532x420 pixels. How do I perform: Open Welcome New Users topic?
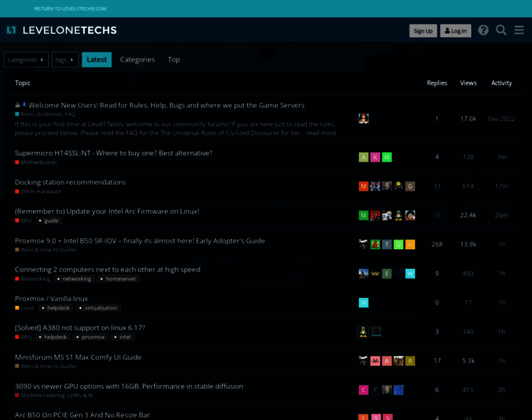click(x=167, y=105)
